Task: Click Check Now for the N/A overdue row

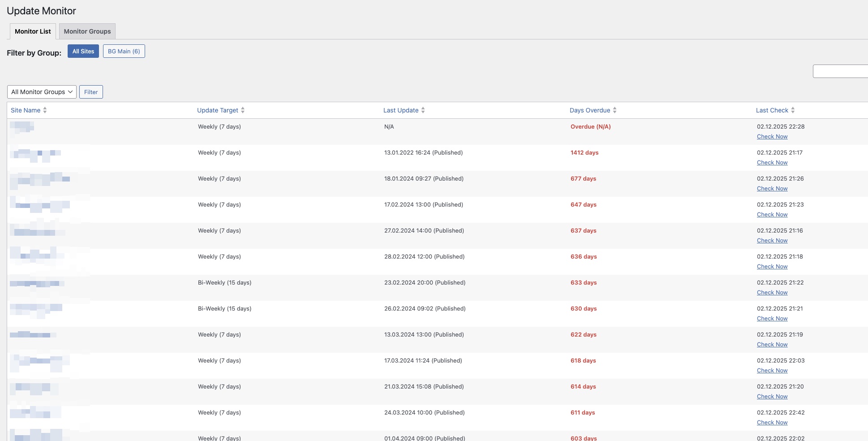Action: click(772, 137)
